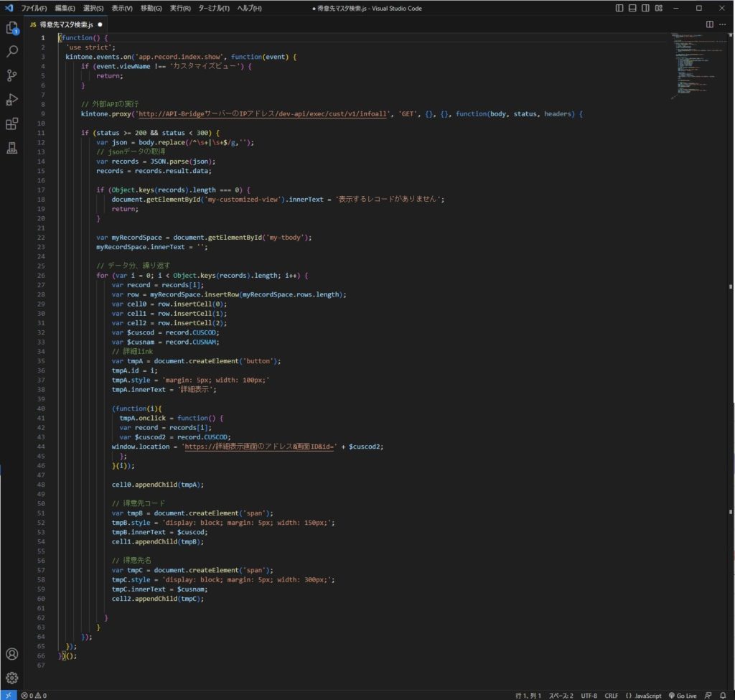Image resolution: width=735 pixels, height=700 pixels.
Task: Change end of line sequence CRLF
Action: point(612,696)
